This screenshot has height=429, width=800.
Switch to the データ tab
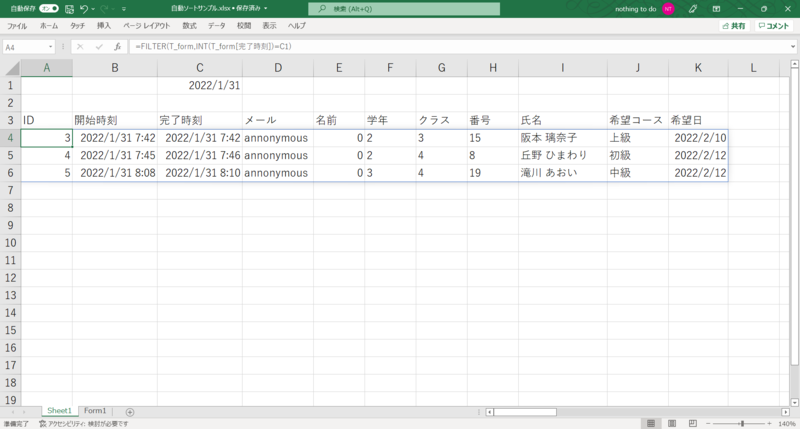click(216, 26)
